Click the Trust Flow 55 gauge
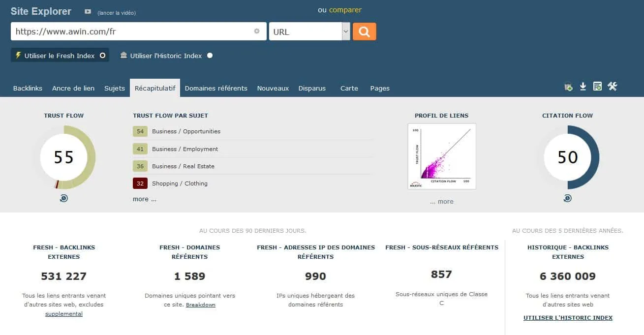 [64, 157]
